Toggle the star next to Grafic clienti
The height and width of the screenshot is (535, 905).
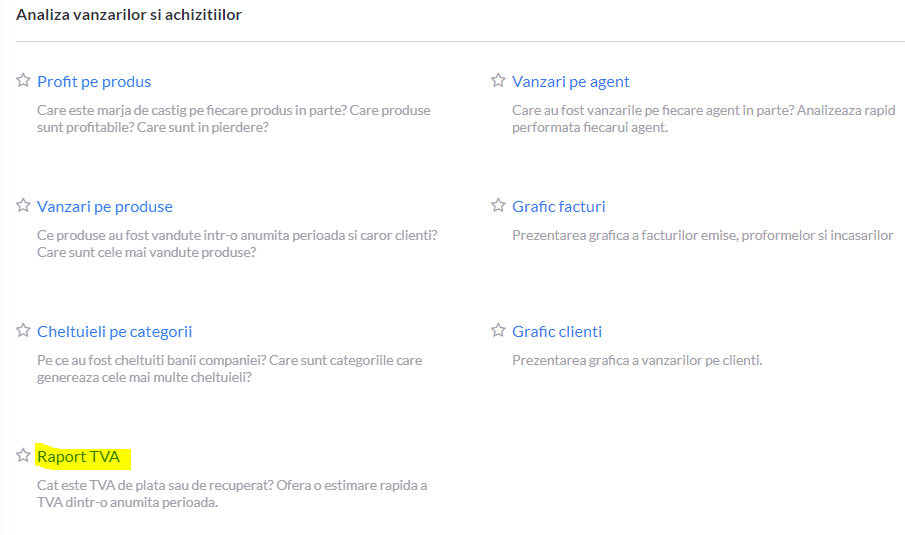(x=498, y=330)
